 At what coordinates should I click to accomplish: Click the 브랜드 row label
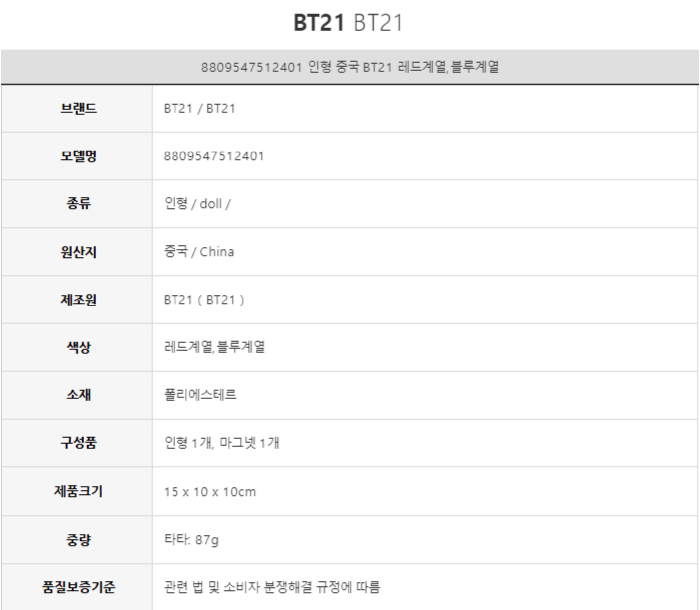[78, 108]
